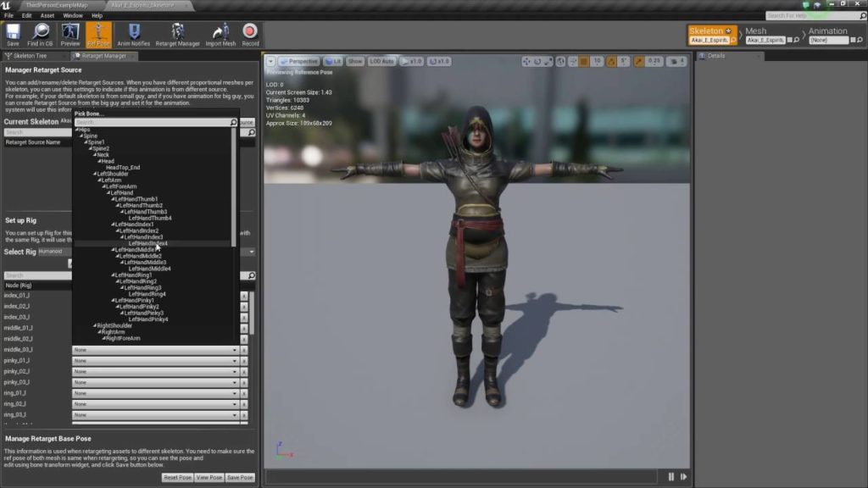Select the rotate transform gizmo
Image resolution: width=868 pixels, height=488 pixels.
click(x=537, y=61)
